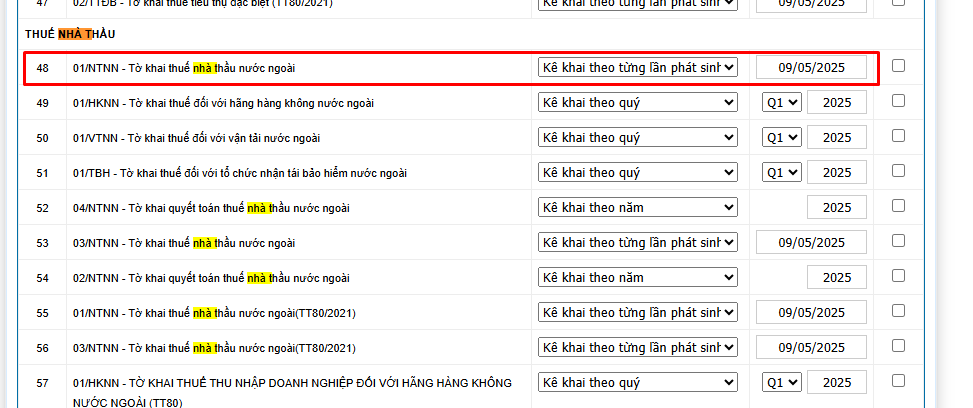Screen dimensions: 973x408
Task: Open the Q1 quarter dropdown in row 50
Action: 781,137
